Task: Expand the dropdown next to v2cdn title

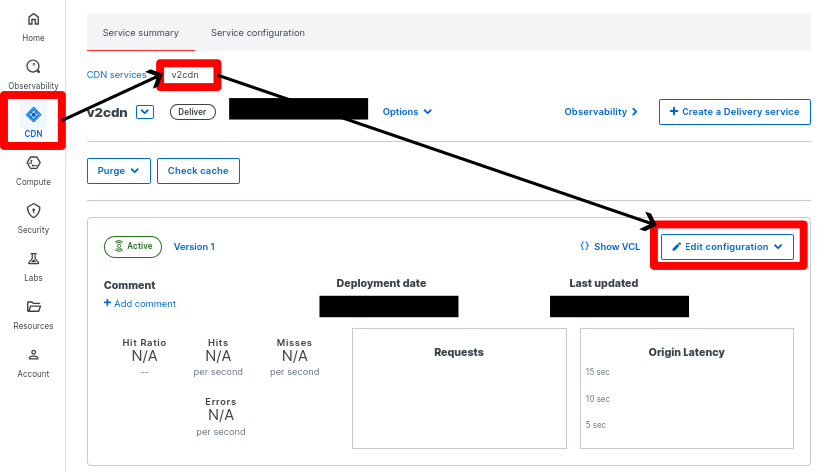Action: tap(145, 112)
